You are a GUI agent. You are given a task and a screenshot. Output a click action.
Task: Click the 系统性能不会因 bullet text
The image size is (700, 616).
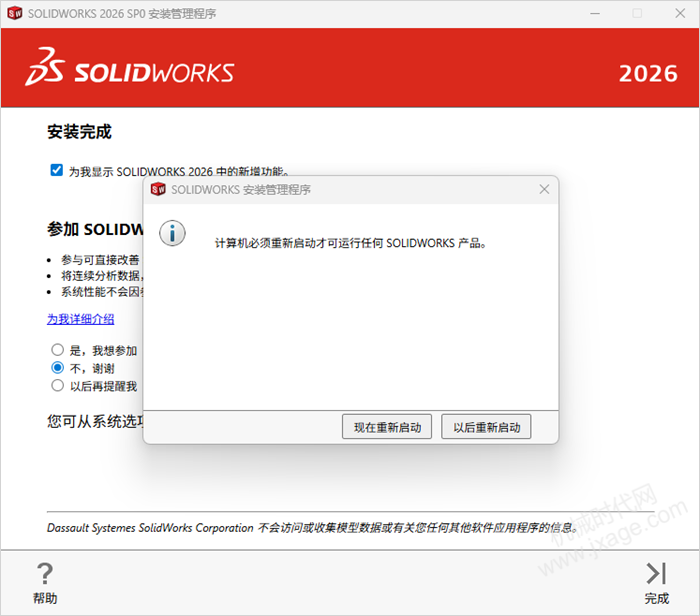click(102, 291)
